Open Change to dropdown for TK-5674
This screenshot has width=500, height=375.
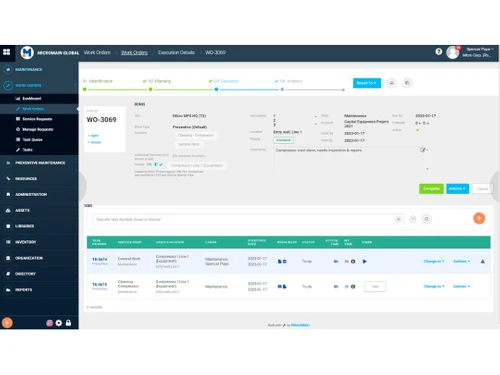(434, 261)
